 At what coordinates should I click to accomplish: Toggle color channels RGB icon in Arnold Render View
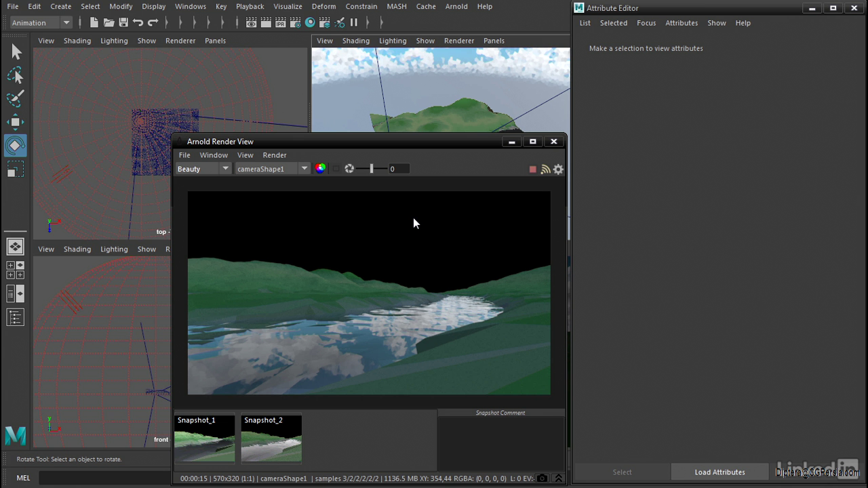click(x=320, y=169)
